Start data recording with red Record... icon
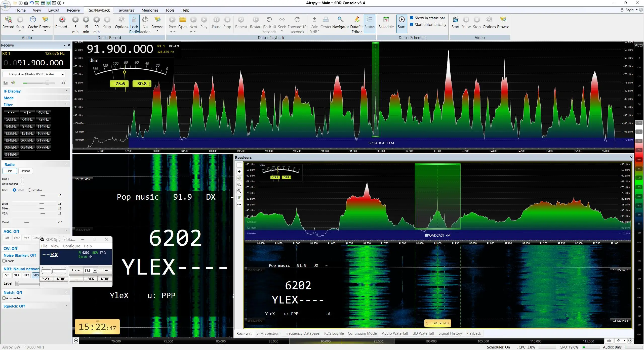644x350 pixels. pos(62,23)
